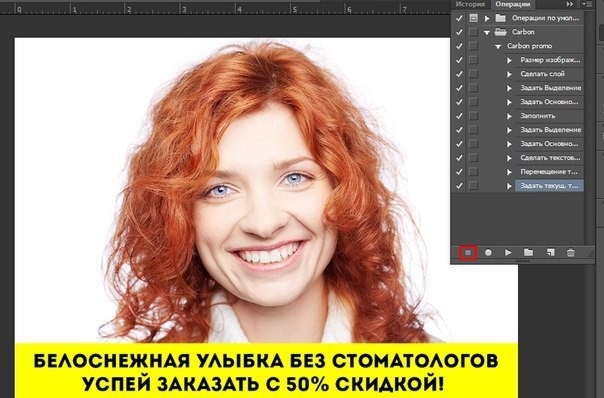
Task: Select the 'Операции по умол…' set name
Action: 545,18
